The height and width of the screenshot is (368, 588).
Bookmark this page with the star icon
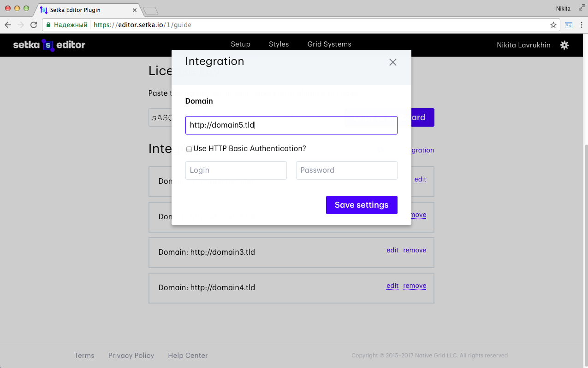pyautogui.click(x=553, y=25)
